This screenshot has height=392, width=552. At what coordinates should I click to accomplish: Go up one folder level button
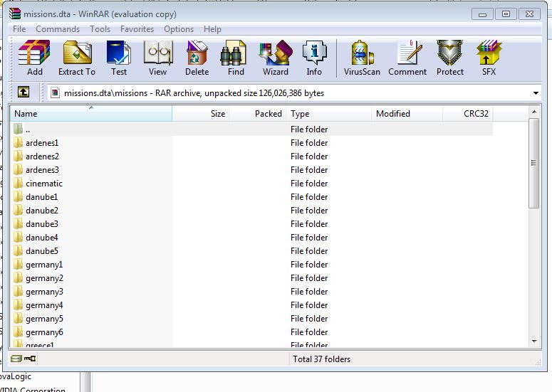pyautogui.click(x=24, y=92)
